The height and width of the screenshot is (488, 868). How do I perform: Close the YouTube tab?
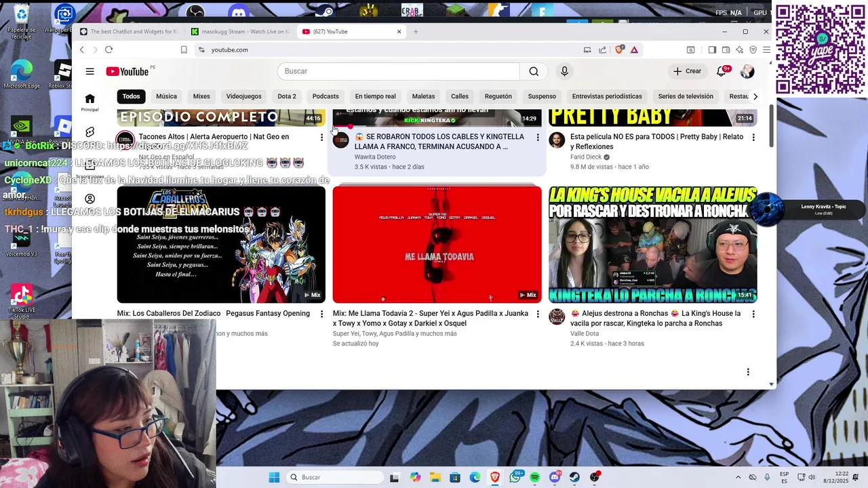[x=399, y=32]
